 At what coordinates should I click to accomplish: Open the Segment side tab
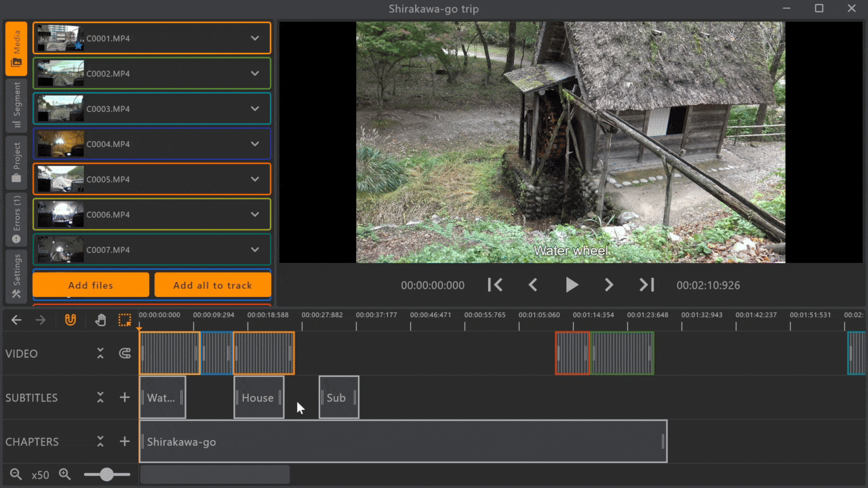[x=16, y=106]
